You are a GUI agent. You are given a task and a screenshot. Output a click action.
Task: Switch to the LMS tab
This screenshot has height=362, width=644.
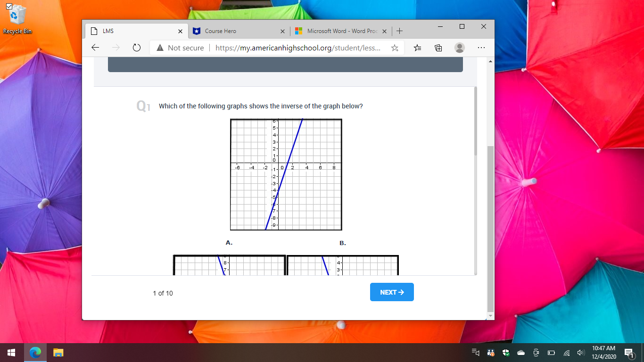point(137,31)
